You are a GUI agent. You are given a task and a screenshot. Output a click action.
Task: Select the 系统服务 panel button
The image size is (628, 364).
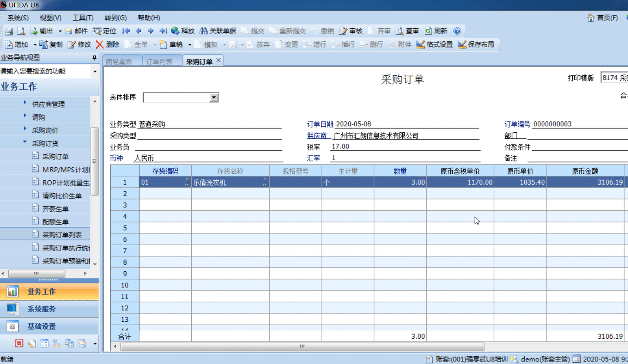click(x=49, y=309)
